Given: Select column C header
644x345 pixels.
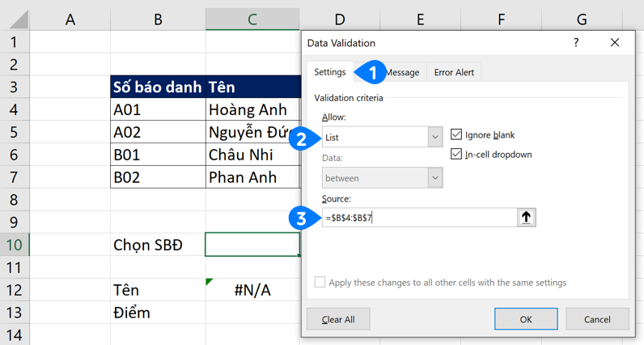Looking at the screenshot, I should [252, 19].
